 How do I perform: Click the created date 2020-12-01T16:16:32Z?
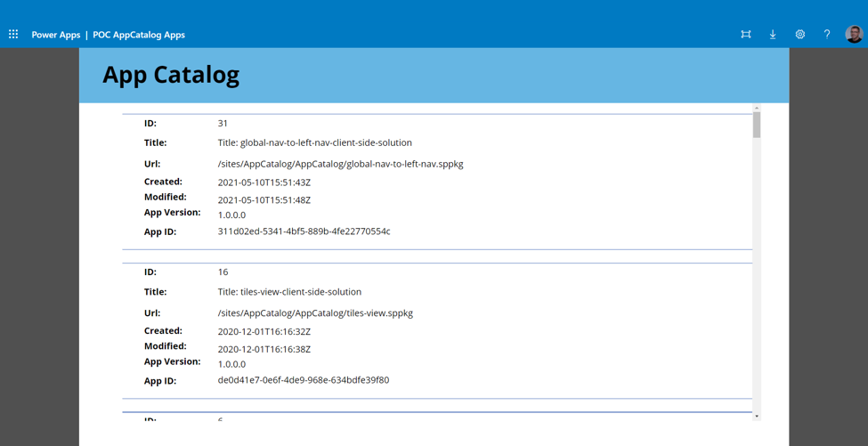point(264,332)
